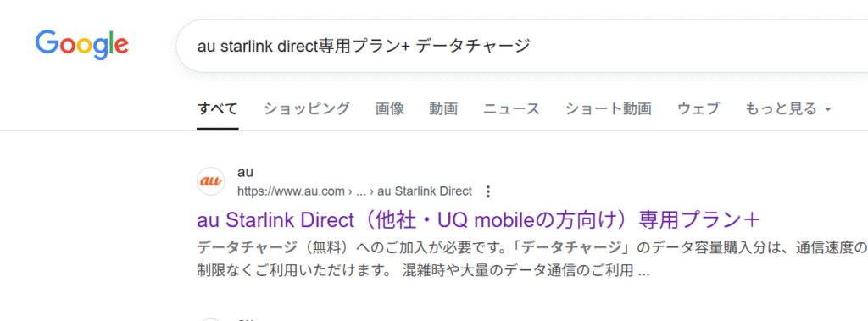Select the すべて tab
Screen dimensions: 868x321
coord(218,109)
